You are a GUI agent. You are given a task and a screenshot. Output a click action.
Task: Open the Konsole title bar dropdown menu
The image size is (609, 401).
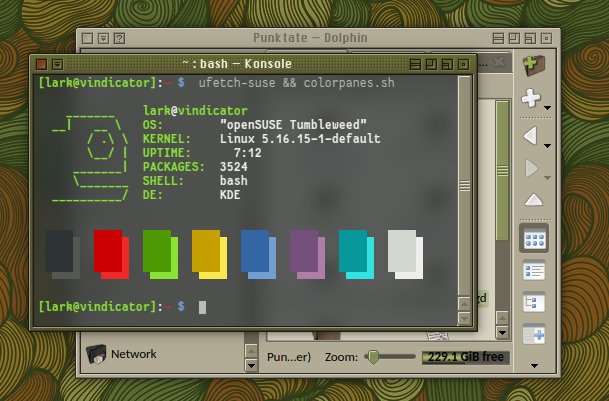coord(57,64)
